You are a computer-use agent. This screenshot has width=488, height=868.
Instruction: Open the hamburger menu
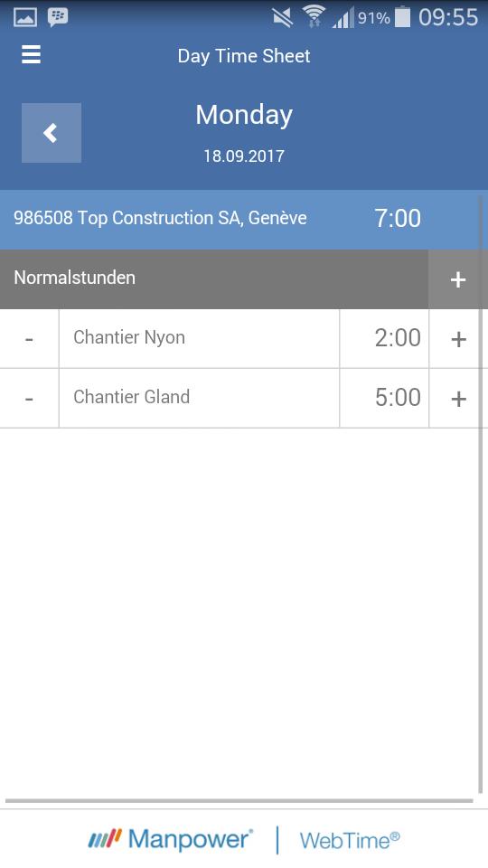pyautogui.click(x=31, y=55)
